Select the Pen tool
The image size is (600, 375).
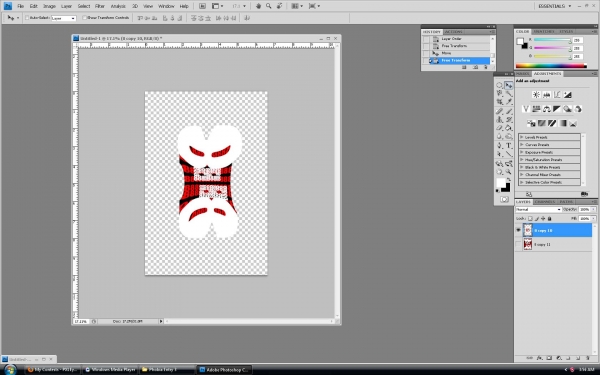point(500,146)
